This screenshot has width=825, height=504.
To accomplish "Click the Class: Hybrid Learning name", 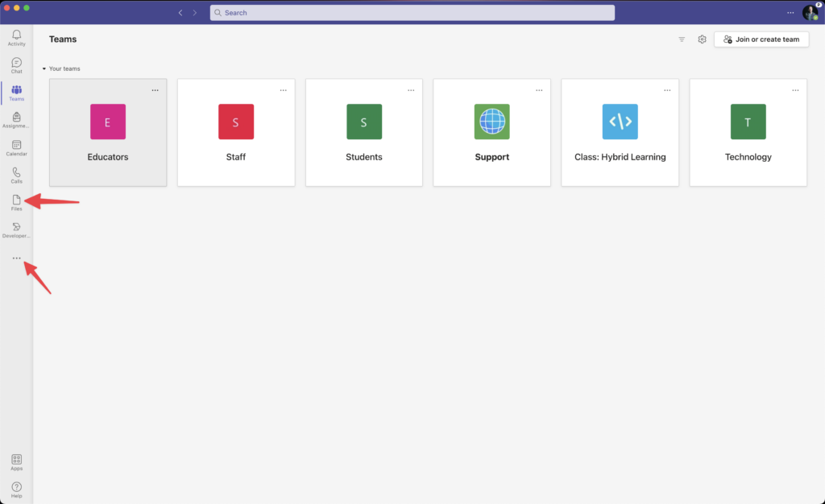I will [620, 157].
